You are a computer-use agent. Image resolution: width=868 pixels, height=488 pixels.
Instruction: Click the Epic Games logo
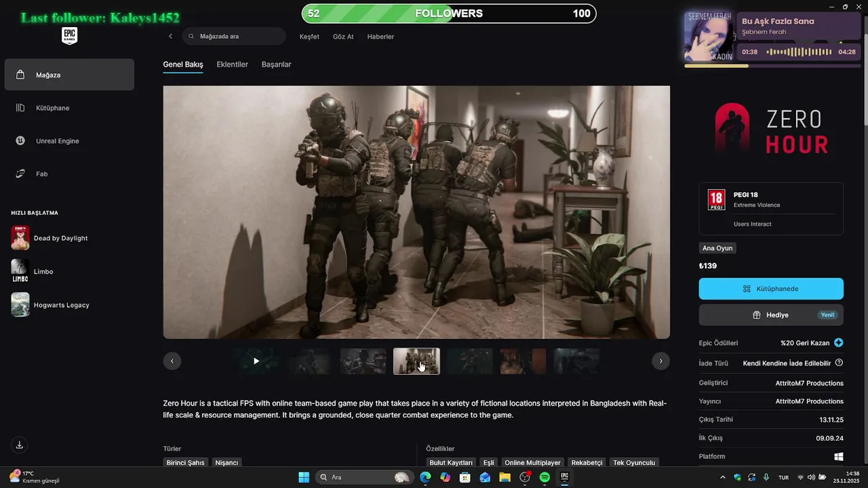[69, 37]
